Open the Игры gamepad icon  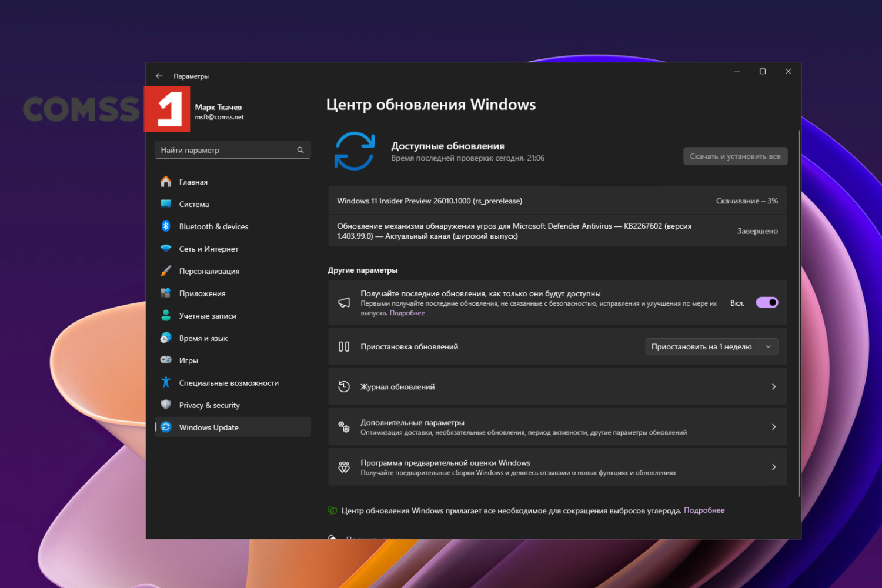coord(165,360)
